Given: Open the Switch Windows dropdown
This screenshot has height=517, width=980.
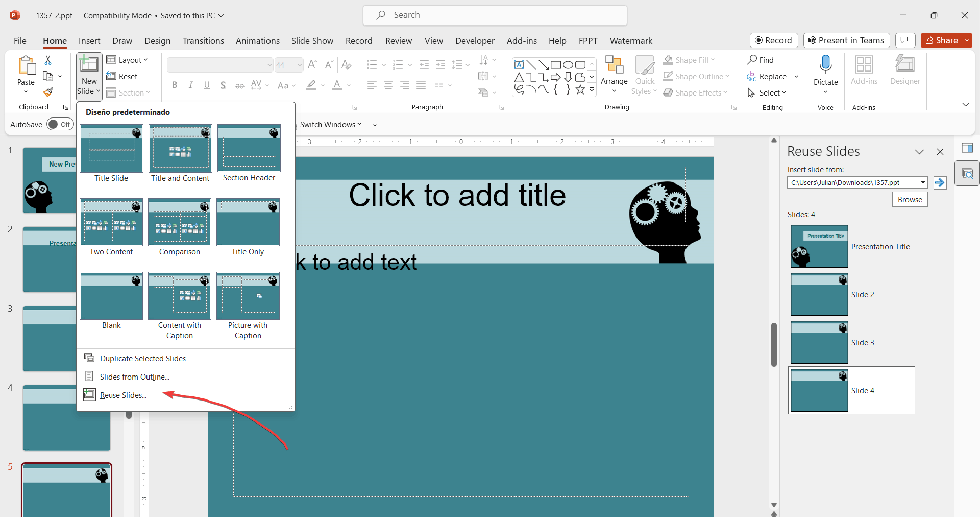Looking at the screenshot, I should [x=361, y=124].
